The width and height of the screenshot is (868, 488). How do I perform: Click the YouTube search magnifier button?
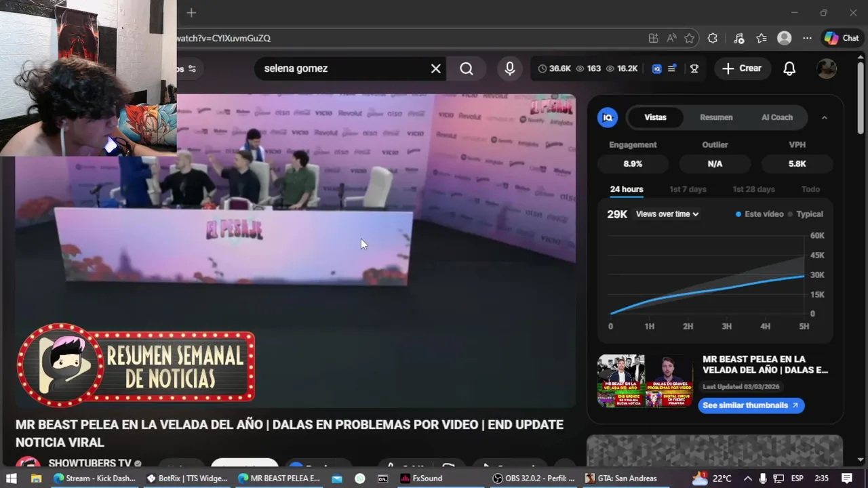coord(467,68)
